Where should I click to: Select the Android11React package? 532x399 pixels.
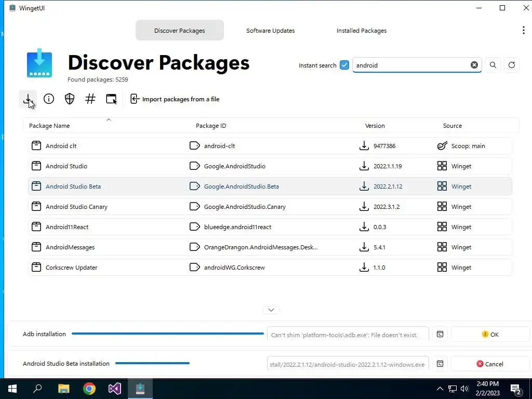pos(270,227)
